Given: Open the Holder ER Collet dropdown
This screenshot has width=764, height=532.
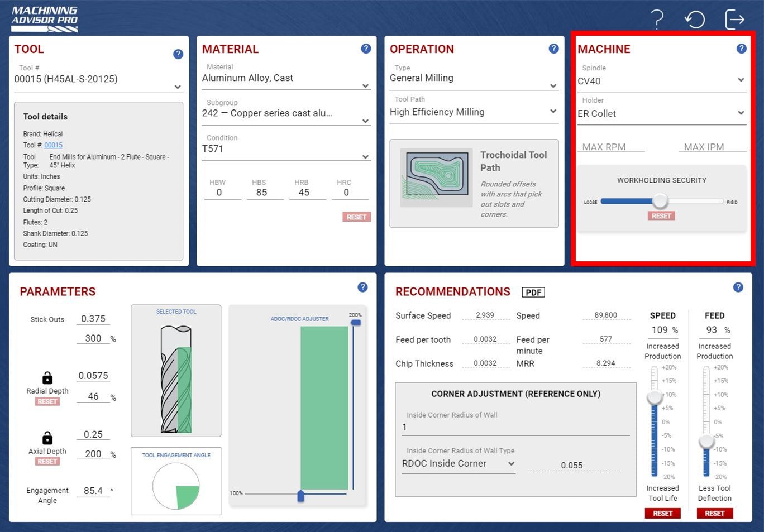Looking at the screenshot, I should [662, 114].
